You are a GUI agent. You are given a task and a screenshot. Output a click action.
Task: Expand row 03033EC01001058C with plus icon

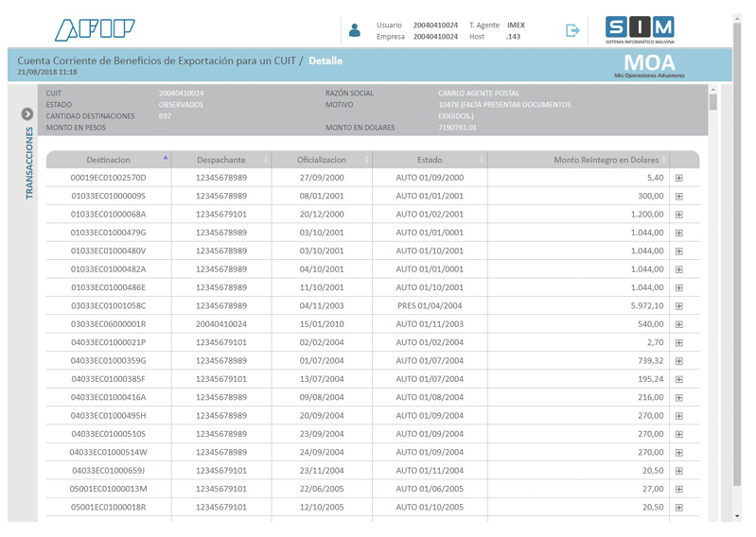(678, 306)
